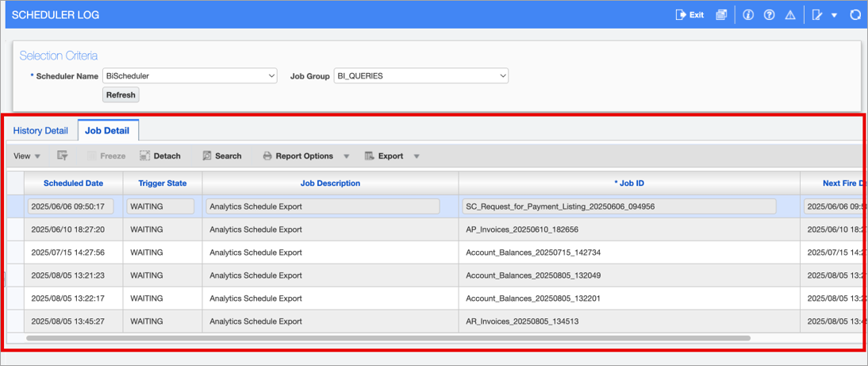Select the Account_Balances_20250805_132049 cell
The image size is (868, 366).
tap(629, 275)
